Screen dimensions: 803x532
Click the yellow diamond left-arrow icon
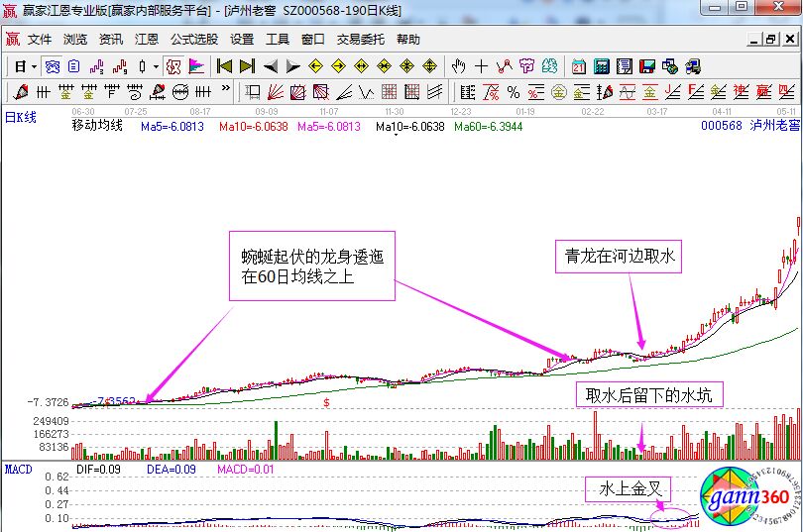[x=316, y=66]
